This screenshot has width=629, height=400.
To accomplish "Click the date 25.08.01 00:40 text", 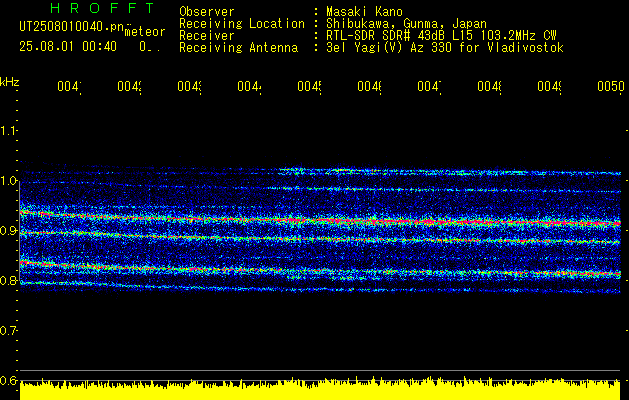I will [68, 46].
